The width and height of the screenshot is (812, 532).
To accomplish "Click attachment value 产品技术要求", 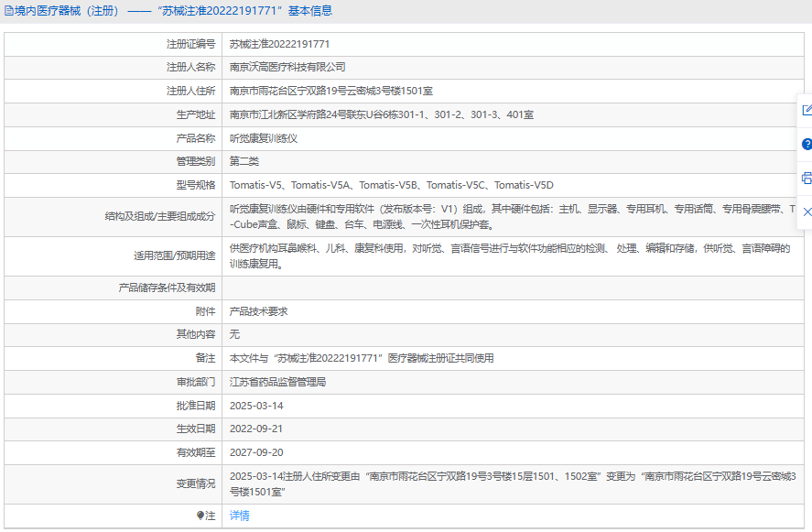I will [x=258, y=311].
